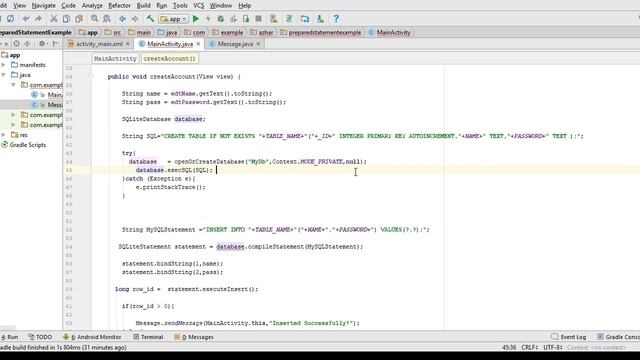Expand the res folder arrow
Screen dimensions: 640x360
coord(4,135)
